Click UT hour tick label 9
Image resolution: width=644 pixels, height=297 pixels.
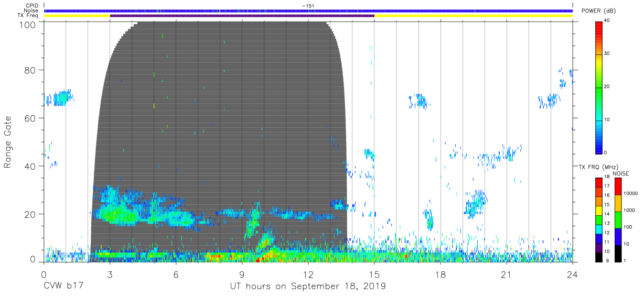[242, 276]
